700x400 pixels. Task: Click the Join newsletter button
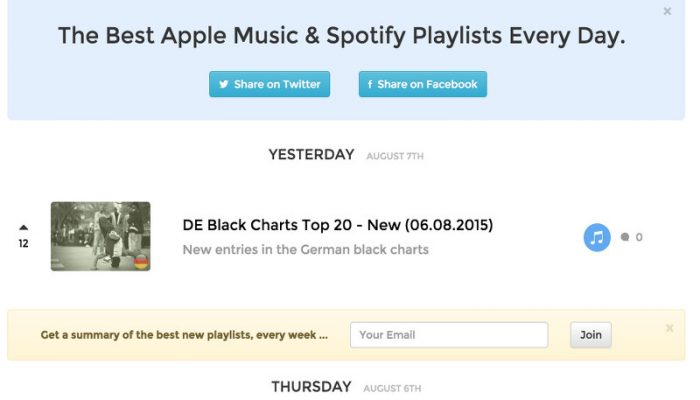coord(591,335)
